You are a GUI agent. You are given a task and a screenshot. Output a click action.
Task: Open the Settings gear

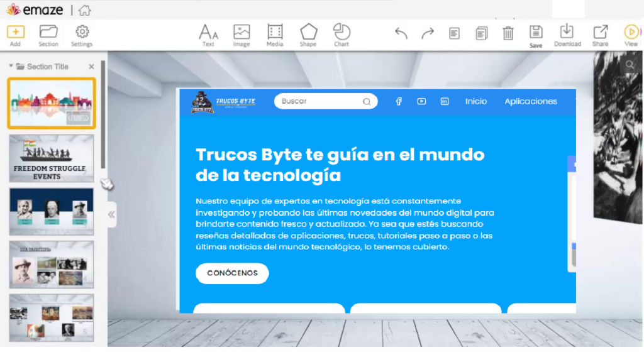coord(82,36)
